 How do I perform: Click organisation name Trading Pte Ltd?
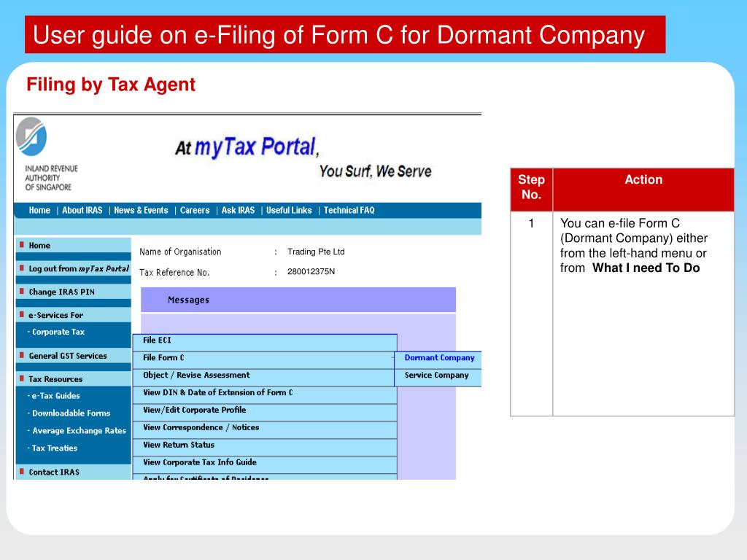pos(316,252)
